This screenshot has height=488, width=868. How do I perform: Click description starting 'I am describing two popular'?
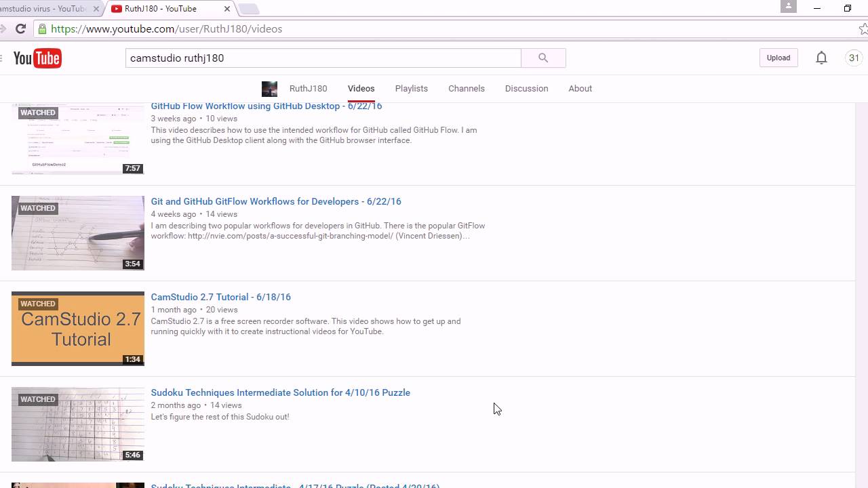tap(318, 231)
